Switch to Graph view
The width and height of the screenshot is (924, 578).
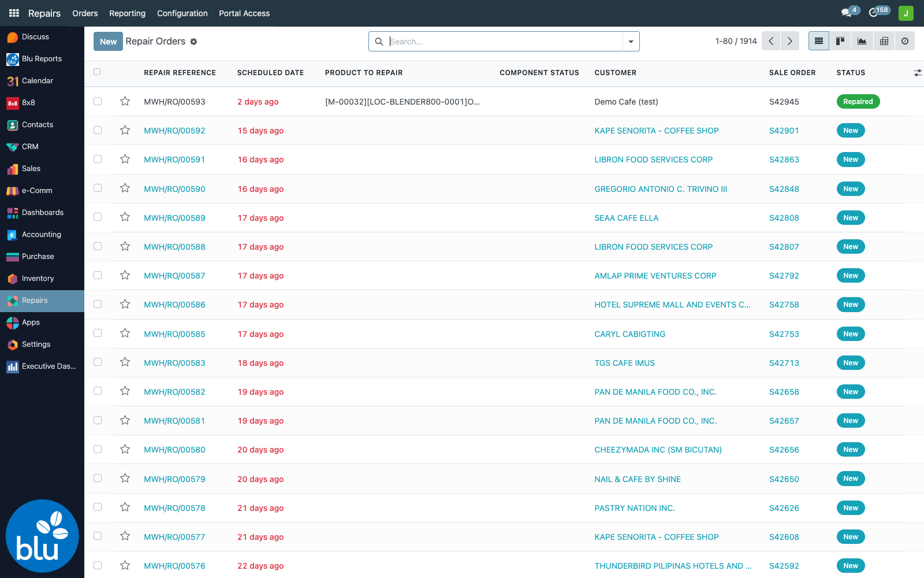pyautogui.click(x=862, y=41)
